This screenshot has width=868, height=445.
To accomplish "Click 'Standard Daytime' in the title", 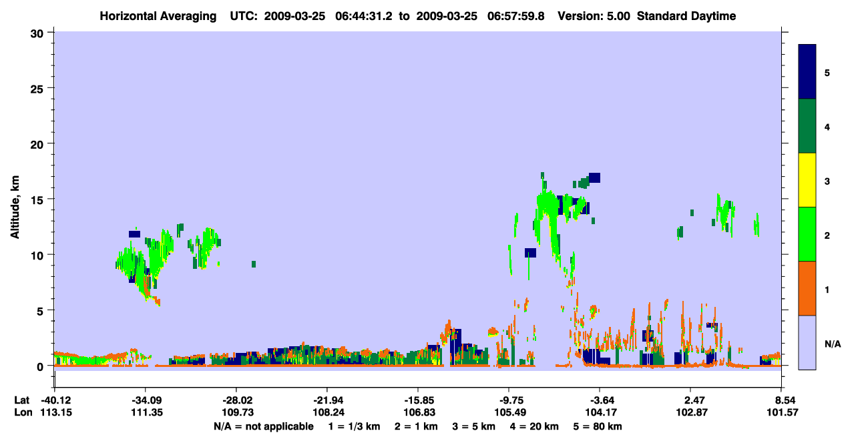I will (686, 16).
